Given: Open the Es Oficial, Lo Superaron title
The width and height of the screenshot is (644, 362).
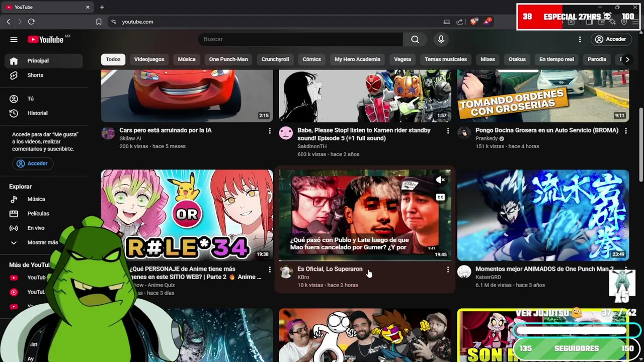Looking at the screenshot, I should (x=330, y=269).
